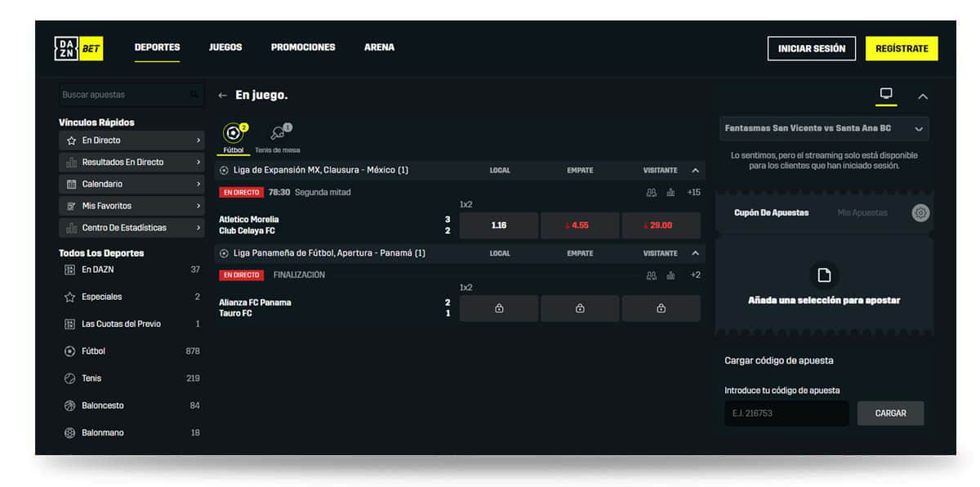Expand chevron on Calendario row
Image resolution: width=980 pixels, height=487 pixels.
pos(198,184)
